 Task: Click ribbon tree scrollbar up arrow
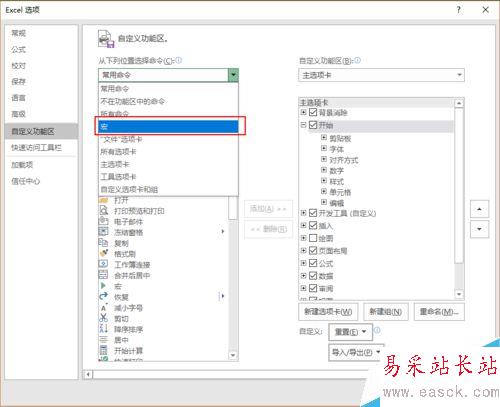pos(459,103)
